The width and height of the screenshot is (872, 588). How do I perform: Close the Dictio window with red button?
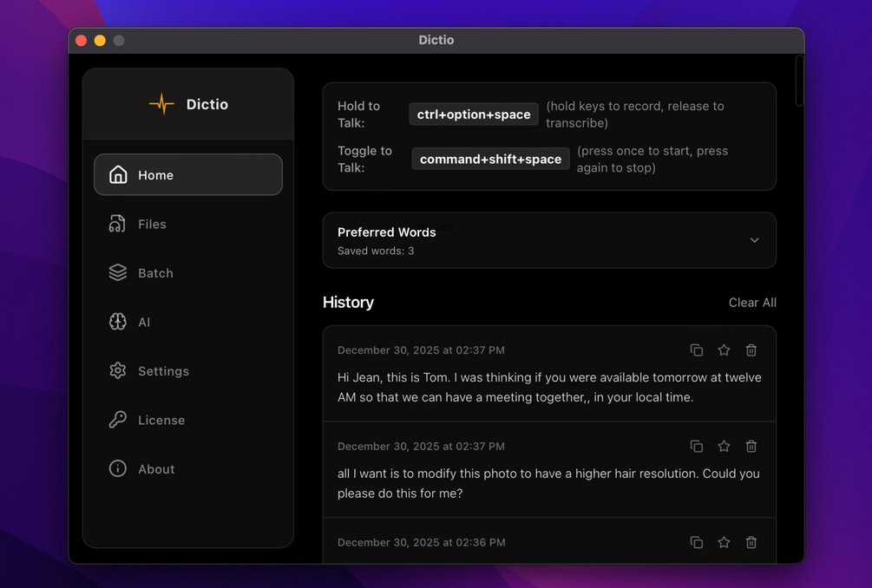point(82,41)
